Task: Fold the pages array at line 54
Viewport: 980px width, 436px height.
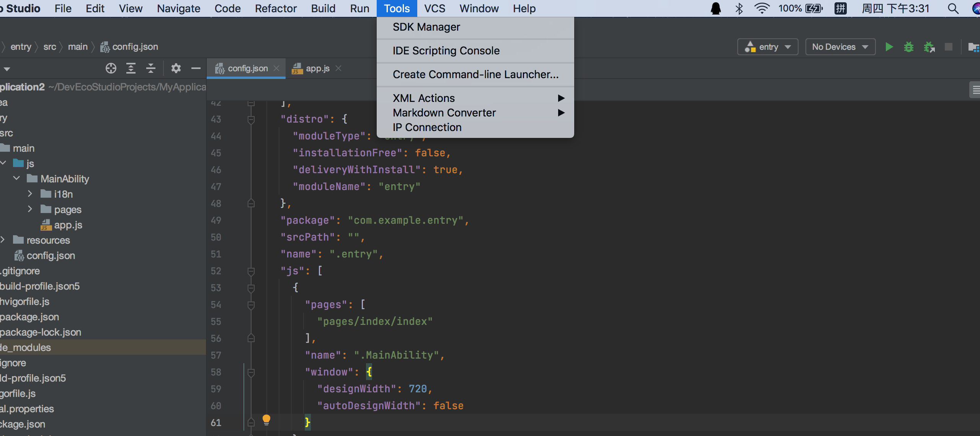Action: 251,305
